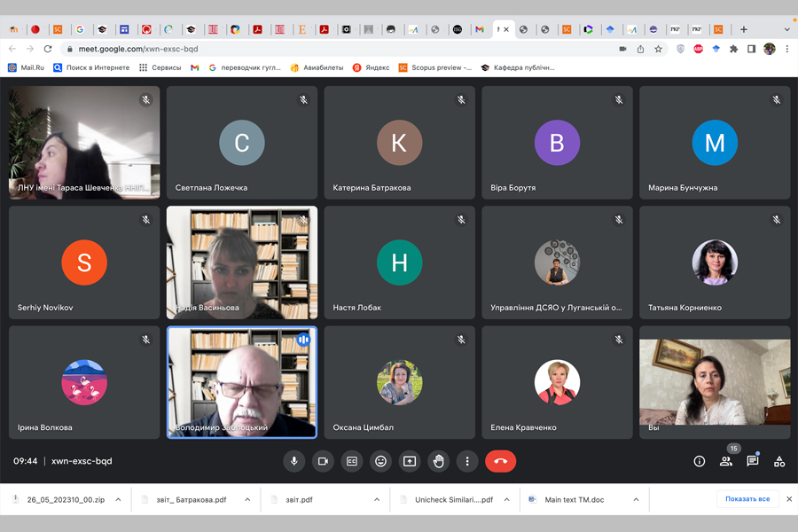The image size is (798, 532).
Task: Click Показать все downloads button
Action: [747, 499]
